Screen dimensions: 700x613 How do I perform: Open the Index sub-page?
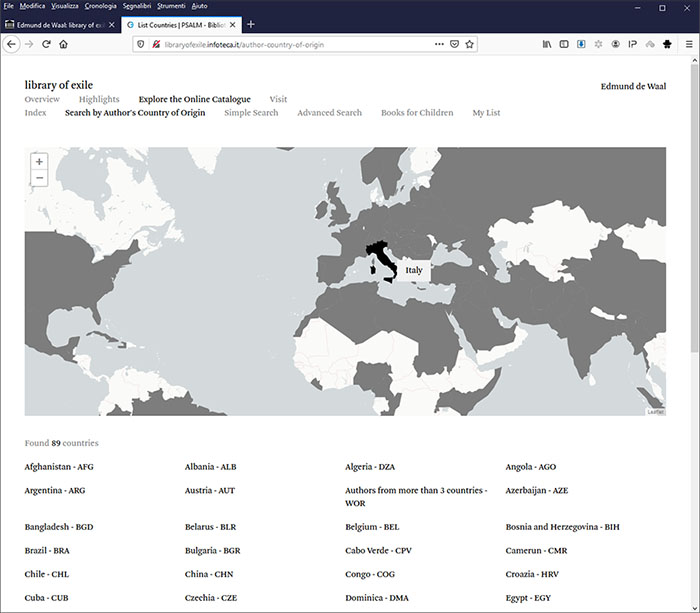pos(35,113)
